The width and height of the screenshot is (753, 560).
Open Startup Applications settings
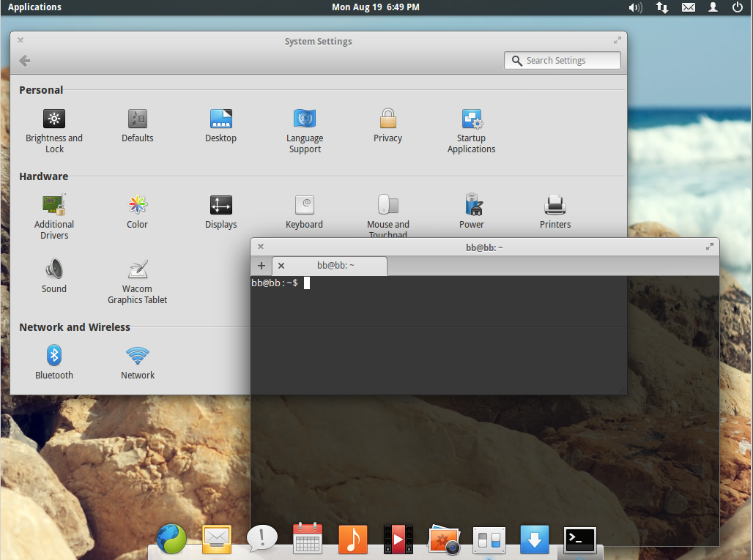tap(471, 119)
